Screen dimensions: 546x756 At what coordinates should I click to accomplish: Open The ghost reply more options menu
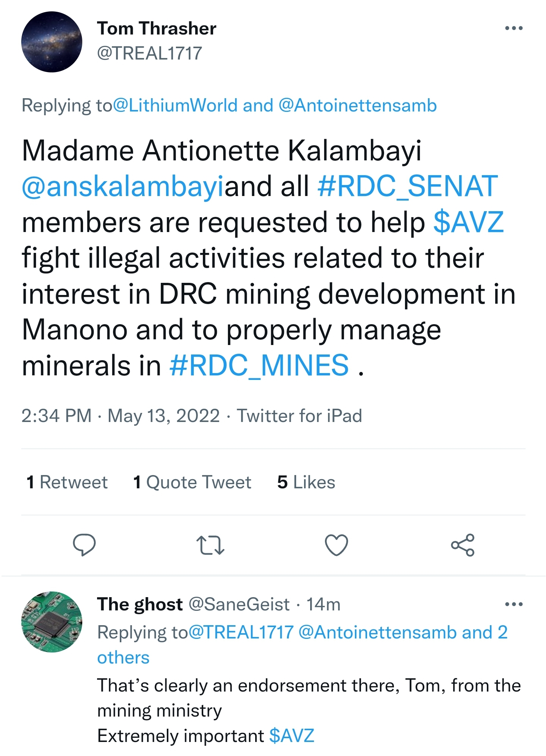tap(514, 604)
